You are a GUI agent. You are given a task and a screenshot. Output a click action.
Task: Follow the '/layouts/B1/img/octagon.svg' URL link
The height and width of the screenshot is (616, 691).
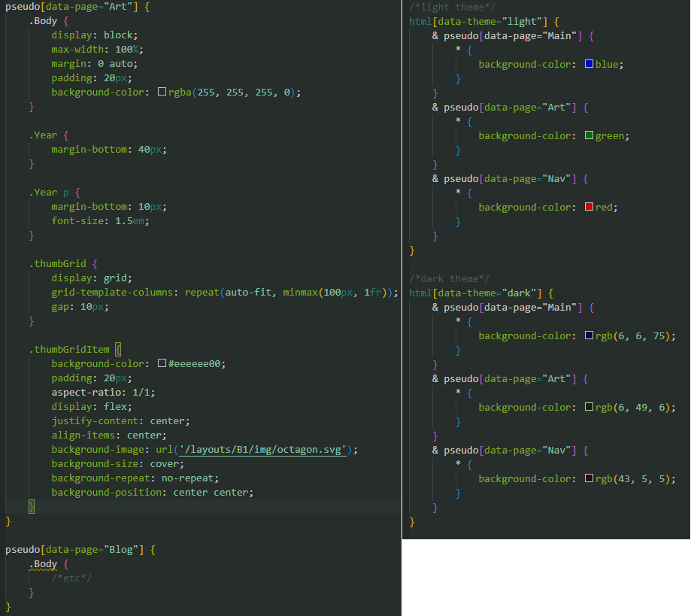[x=262, y=450]
